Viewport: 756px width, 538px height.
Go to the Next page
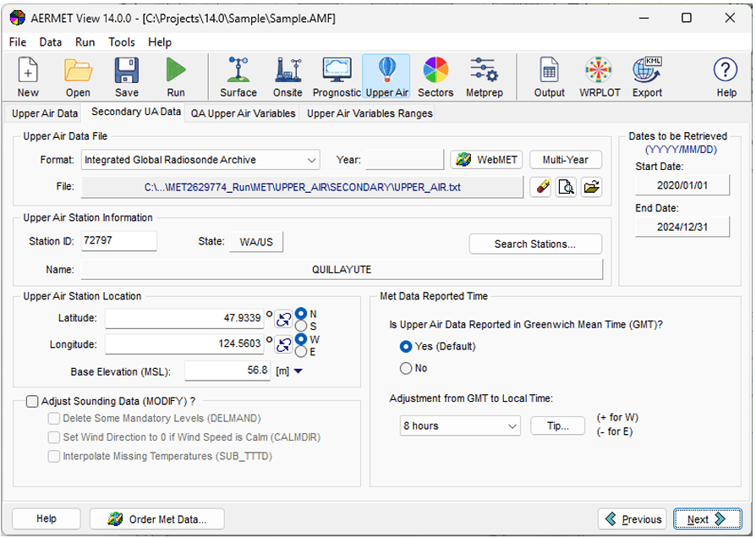coord(707,519)
